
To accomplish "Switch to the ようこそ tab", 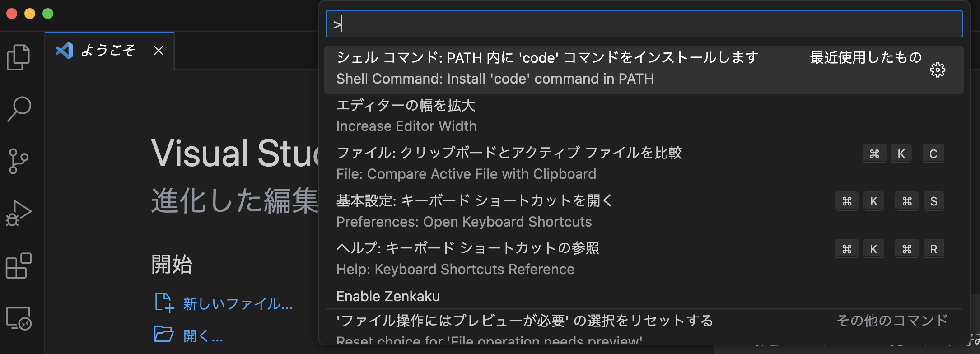I will [108, 51].
